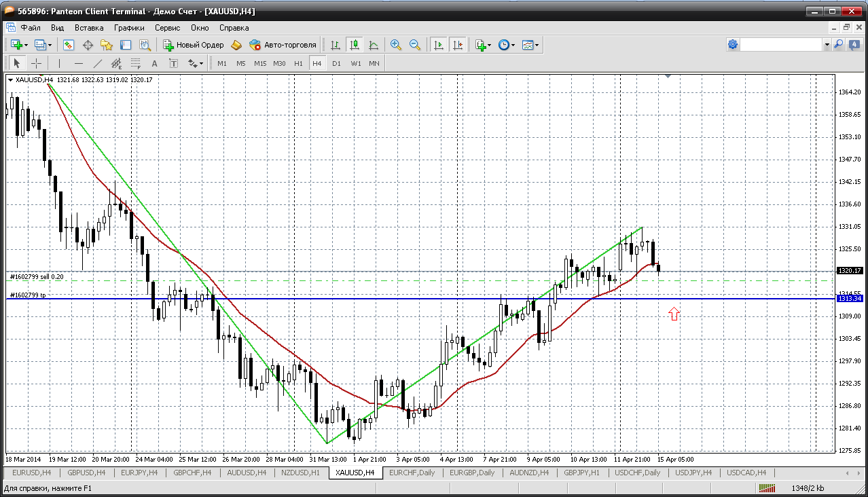Open the templates dropdown
The image size is (868, 497).
click(x=530, y=45)
